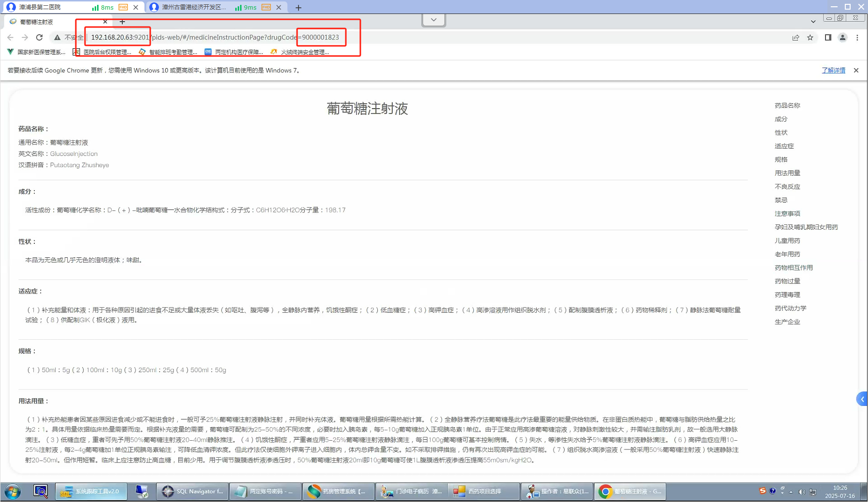This screenshot has height=502, width=868.
Task: Add a new remote session tab
Action: click(298, 7)
